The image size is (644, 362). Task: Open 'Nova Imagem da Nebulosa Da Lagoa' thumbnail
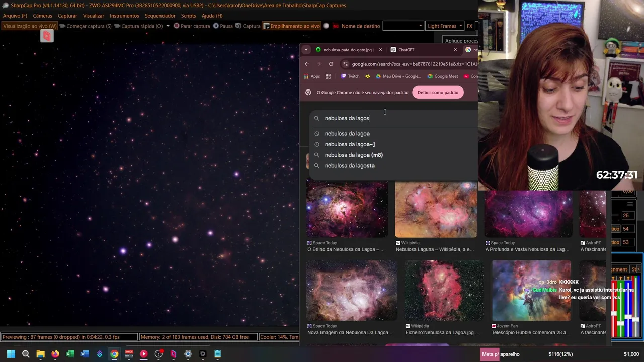(x=351, y=291)
